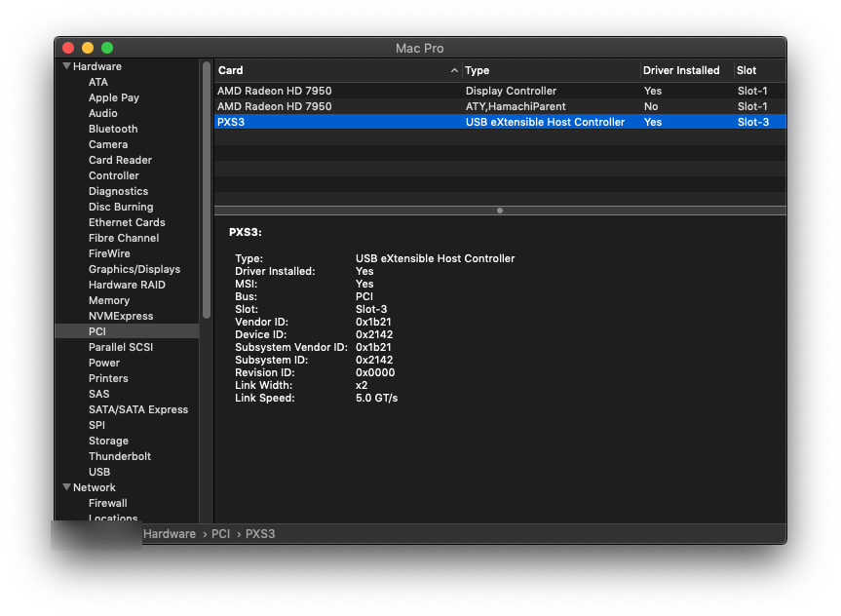Click the USB eXtensible Host Controller cell
This screenshot has height=616, width=841.
545,122
